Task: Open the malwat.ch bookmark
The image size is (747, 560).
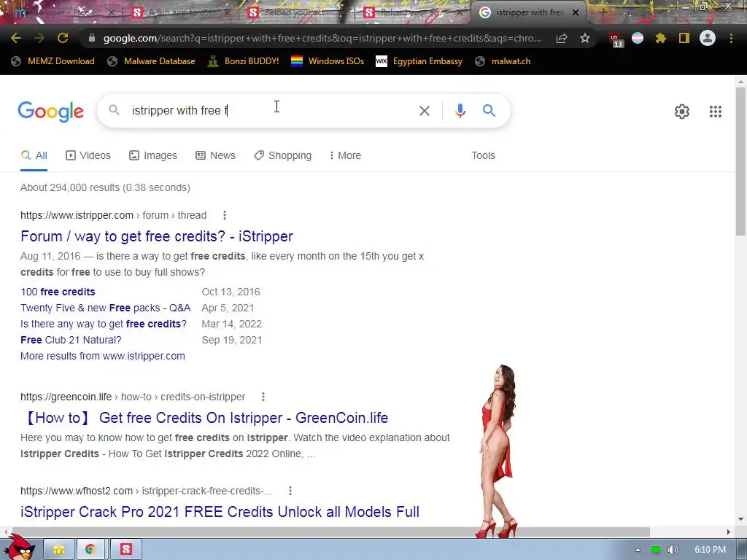Action: 503,61
